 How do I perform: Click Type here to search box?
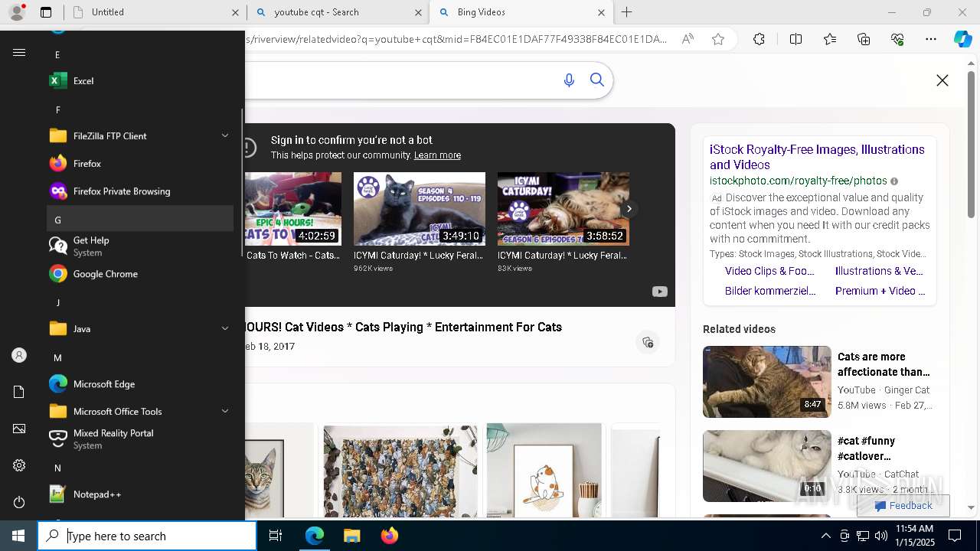(x=148, y=536)
